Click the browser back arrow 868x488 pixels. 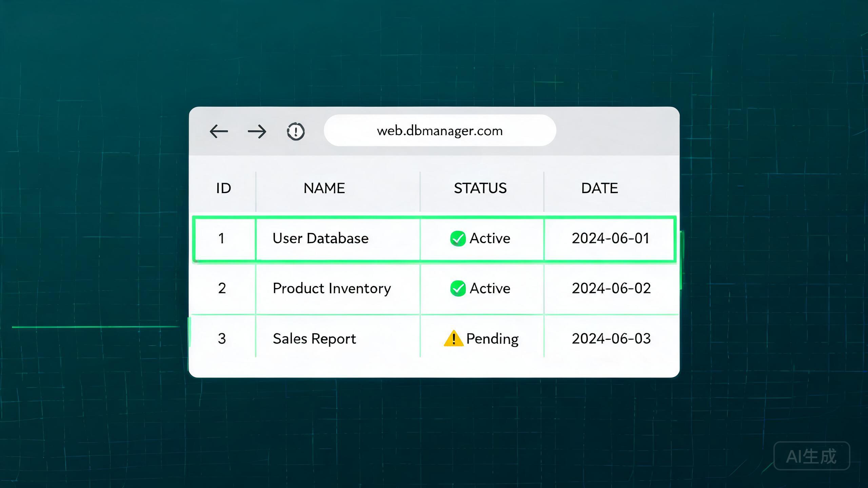pyautogui.click(x=219, y=131)
